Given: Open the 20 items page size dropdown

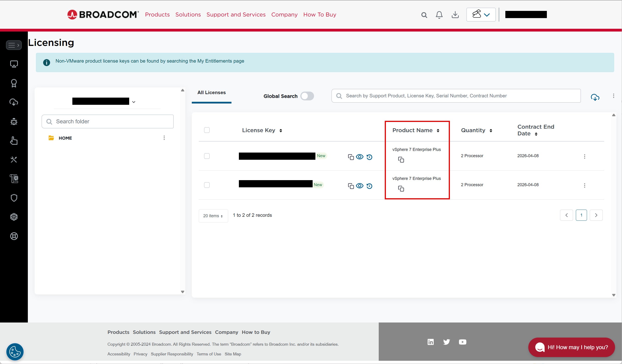Looking at the screenshot, I should 213,216.
